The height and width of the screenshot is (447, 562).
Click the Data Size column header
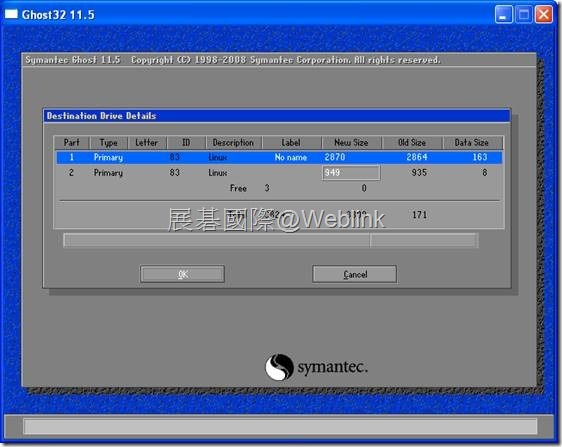pyautogui.click(x=472, y=143)
